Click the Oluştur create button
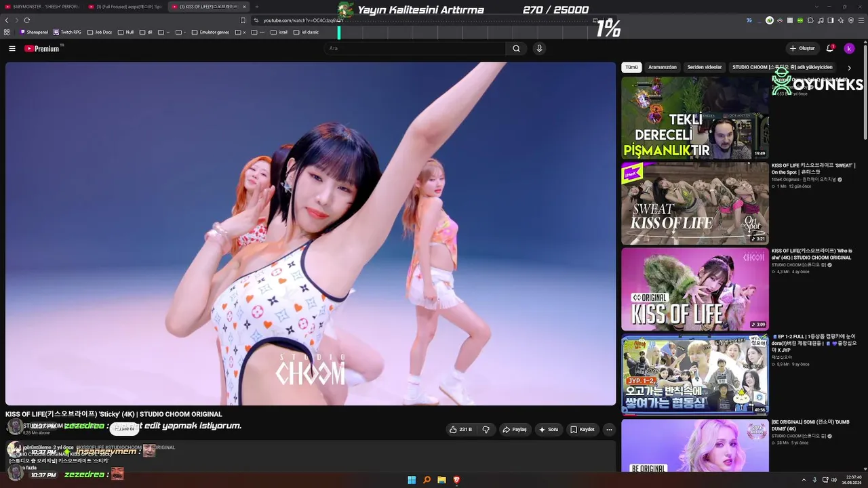This screenshot has height=488, width=868. (802, 48)
